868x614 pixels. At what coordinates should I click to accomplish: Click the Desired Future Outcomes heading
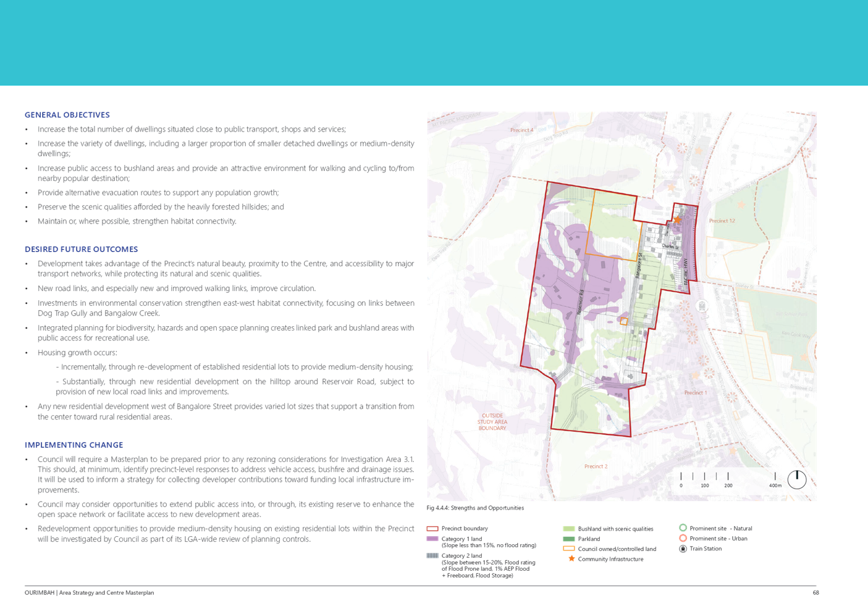coord(81,250)
